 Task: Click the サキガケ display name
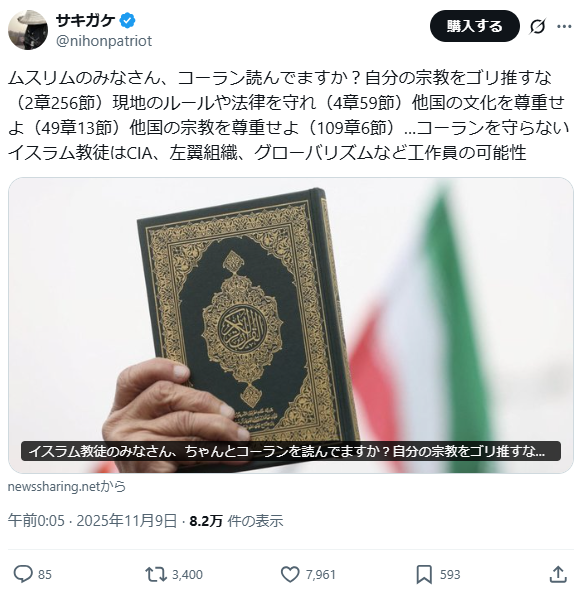(85, 20)
